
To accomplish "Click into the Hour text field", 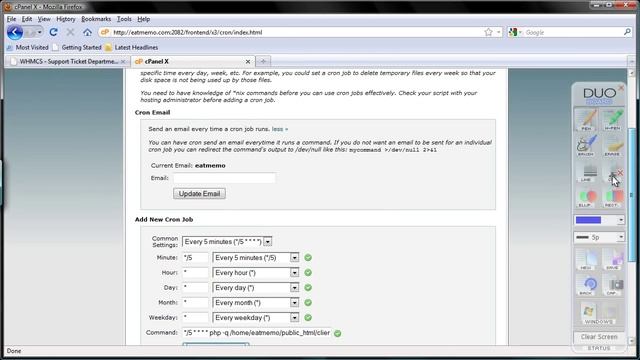I will tap(195, 273).
